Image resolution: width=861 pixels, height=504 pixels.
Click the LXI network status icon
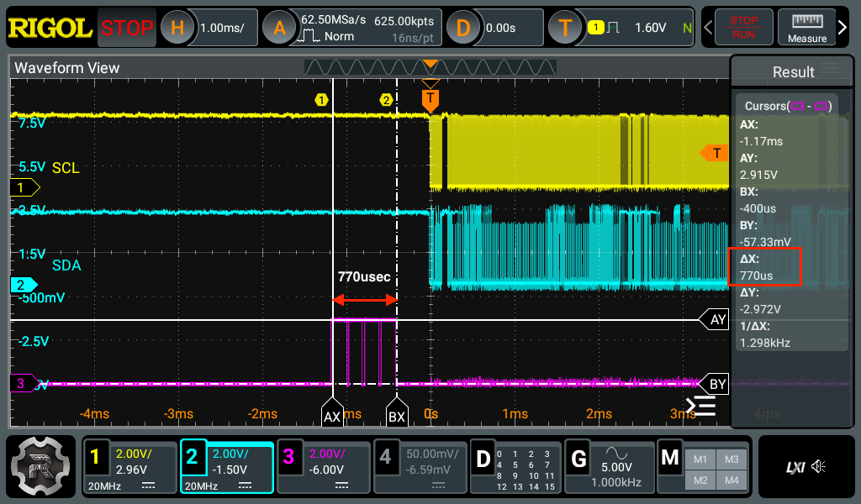click(x=795, y=467)
